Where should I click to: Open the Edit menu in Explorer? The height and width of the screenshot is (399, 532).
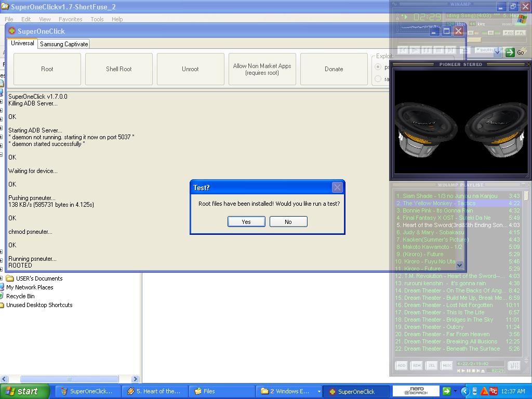click(26, 19)
